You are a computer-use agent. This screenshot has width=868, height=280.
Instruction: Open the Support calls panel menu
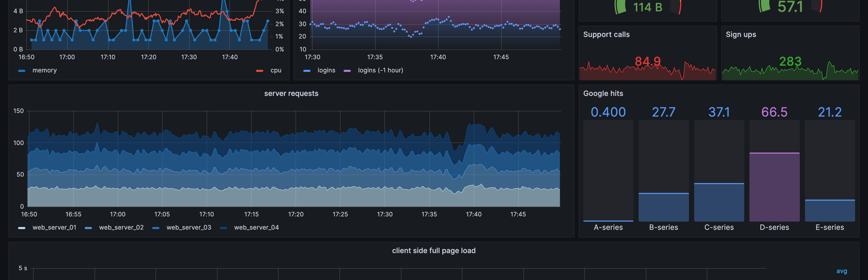click(606, 34)
